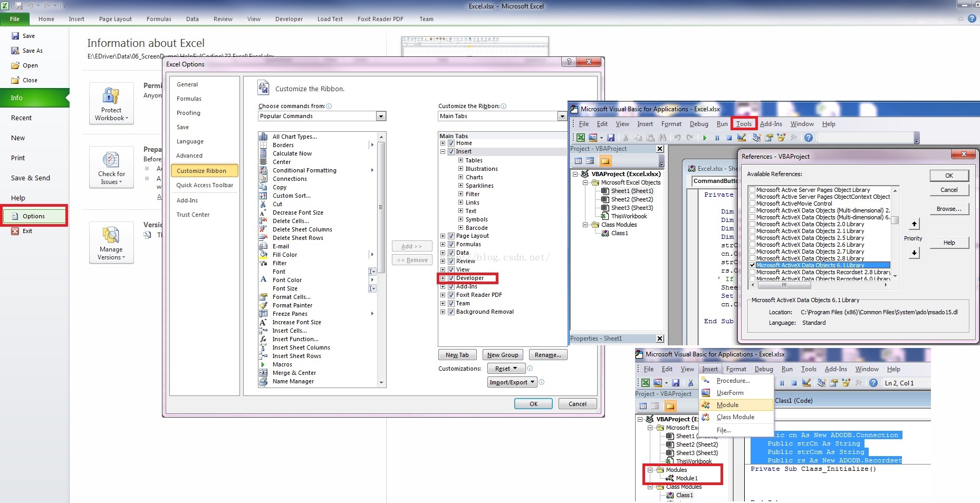Run Sub with green play icon, upper VBA window
The width and height of the screenshot is (980, 503).
[705, 138]
